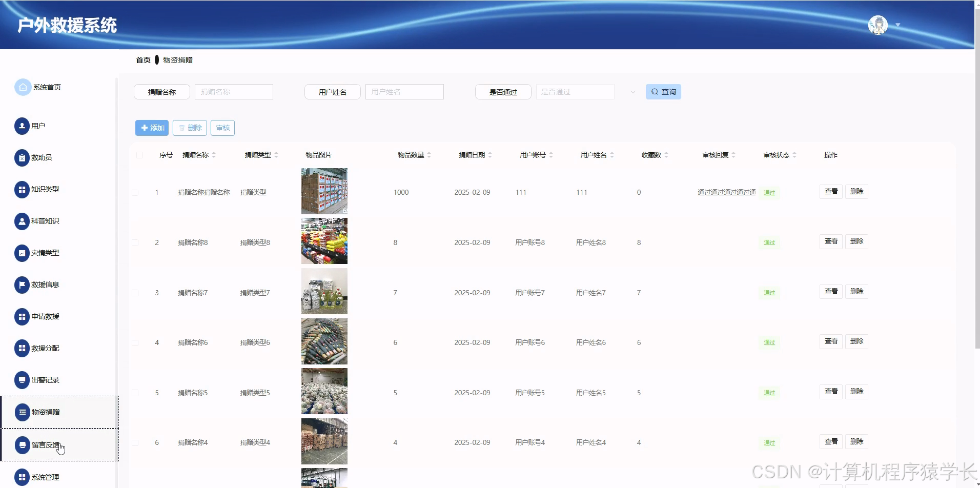This screenshot has height=488, width=980.
Task: Sort by 捐赠名称 column arrows
Action: [x=214, y=155]
